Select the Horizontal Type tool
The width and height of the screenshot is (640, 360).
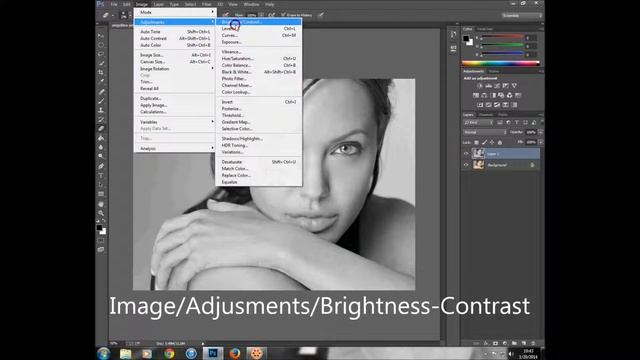pyautogui.click(x=101, y=176)
